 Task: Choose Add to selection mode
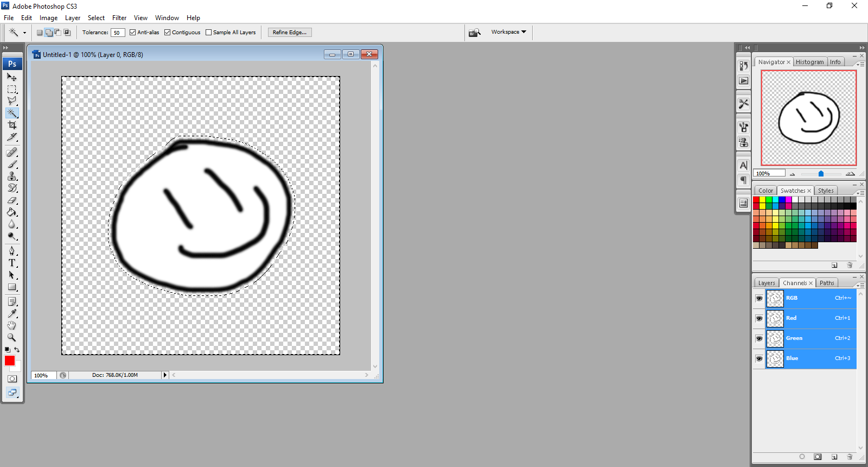pos(49,33)
